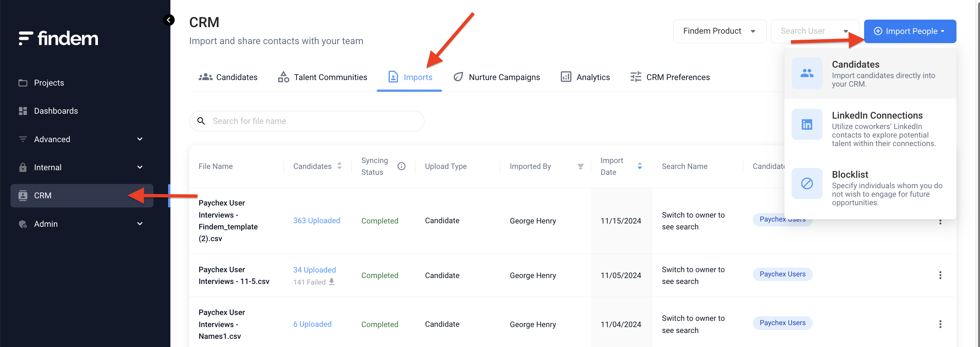This screenshot has height=347, width=980.
Task: Click the Syncing Status info icon
Action: coord(401,166)
